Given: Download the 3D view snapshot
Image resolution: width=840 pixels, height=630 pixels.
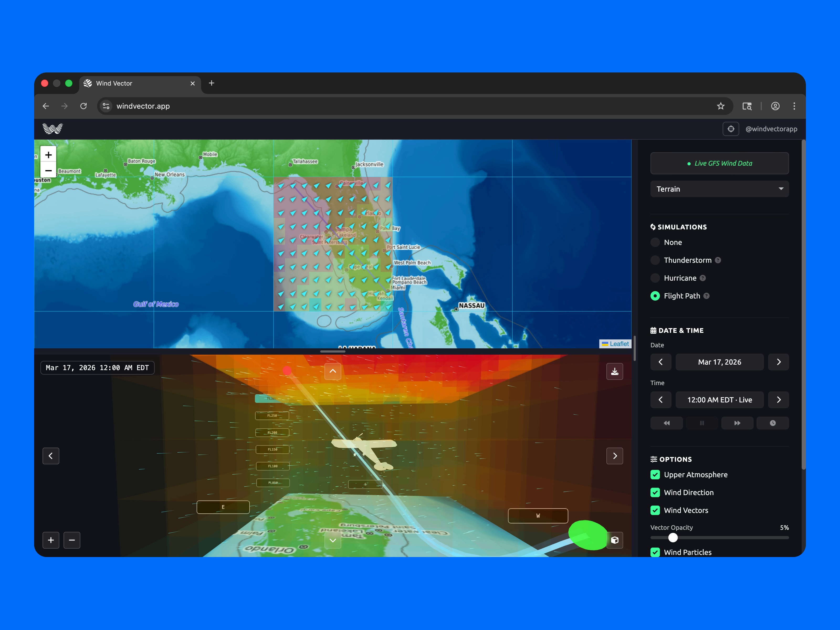Looking at the screenshot, I should pyautogui.click(x=615, y=371).
